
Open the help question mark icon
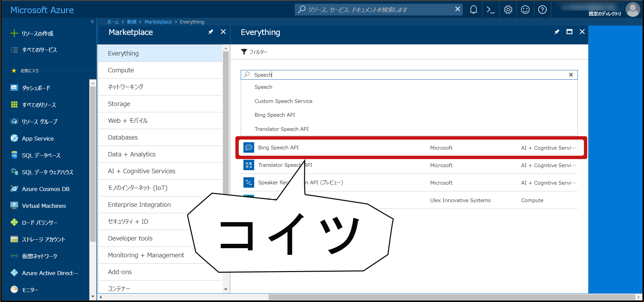(x=542, y=10)
